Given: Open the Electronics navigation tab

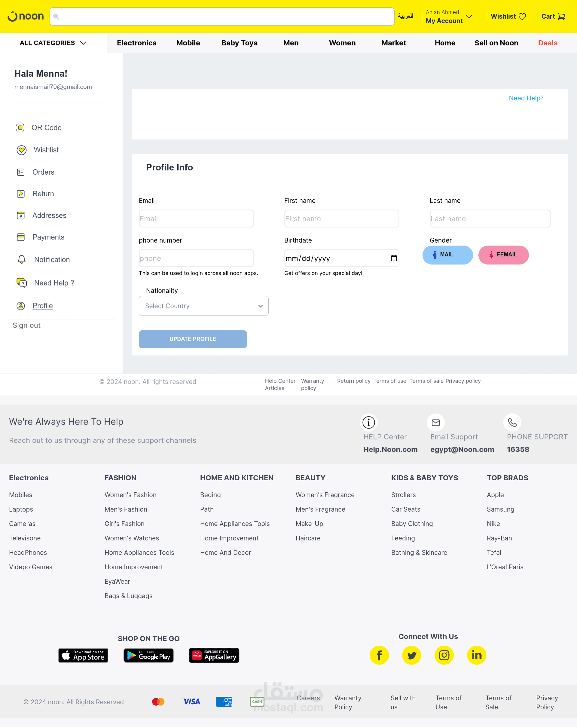Looking at the screenshot, I should 137,43.
